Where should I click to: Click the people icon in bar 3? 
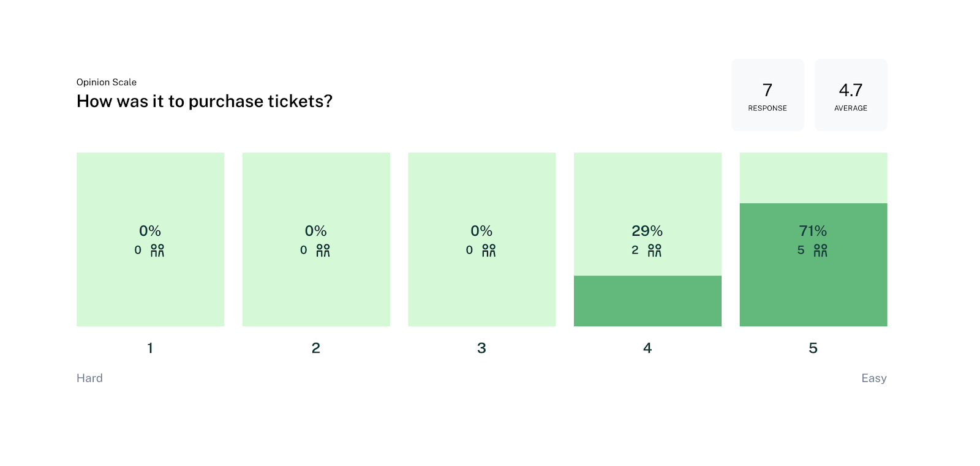click(x=489, y=250)
